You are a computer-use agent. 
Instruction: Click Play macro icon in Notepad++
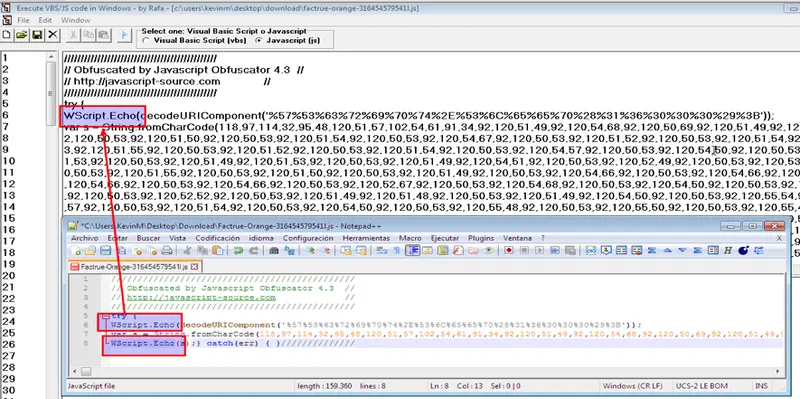point(539,251)
